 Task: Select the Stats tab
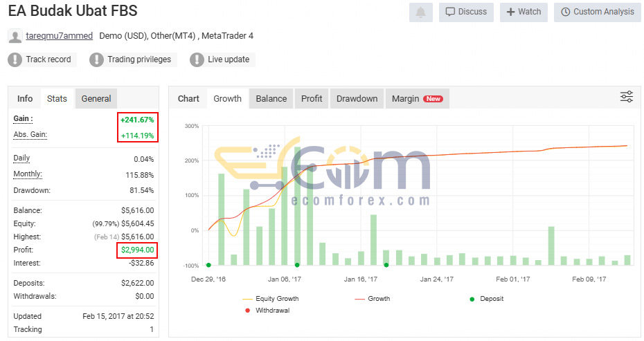tap(57, 98)
